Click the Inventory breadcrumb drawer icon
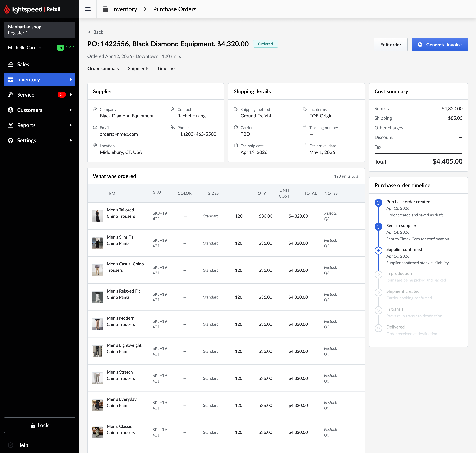The image size is (476, 453). (x=105, y=9)
